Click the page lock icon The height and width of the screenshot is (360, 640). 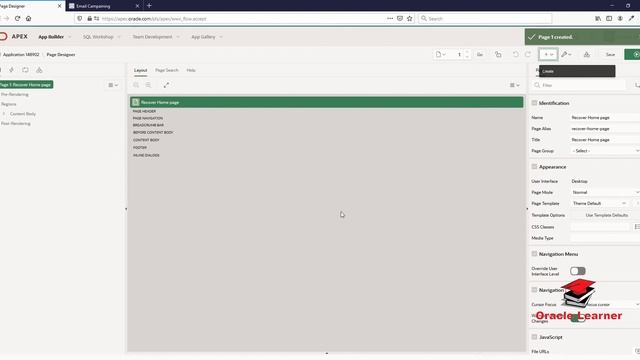498,54
